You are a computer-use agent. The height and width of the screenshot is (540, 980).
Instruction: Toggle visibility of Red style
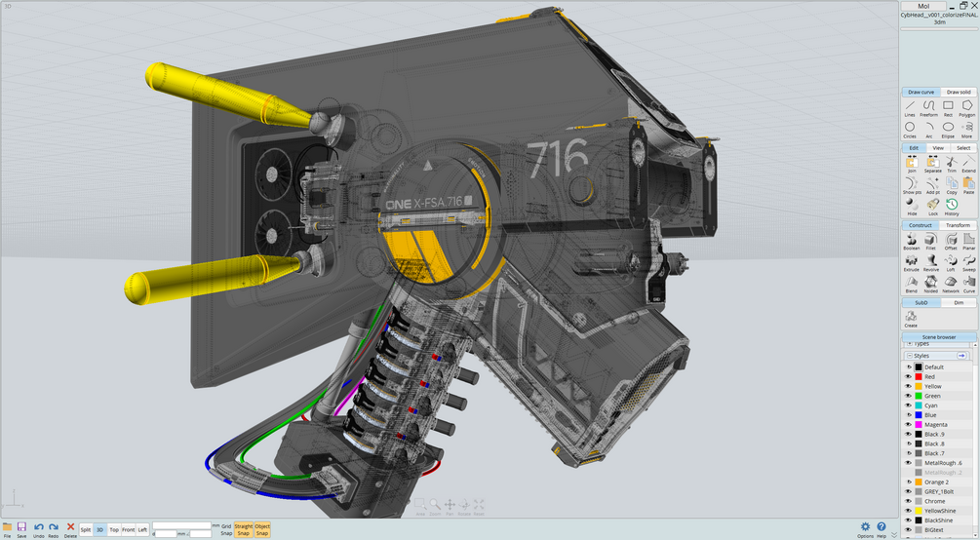908,377
